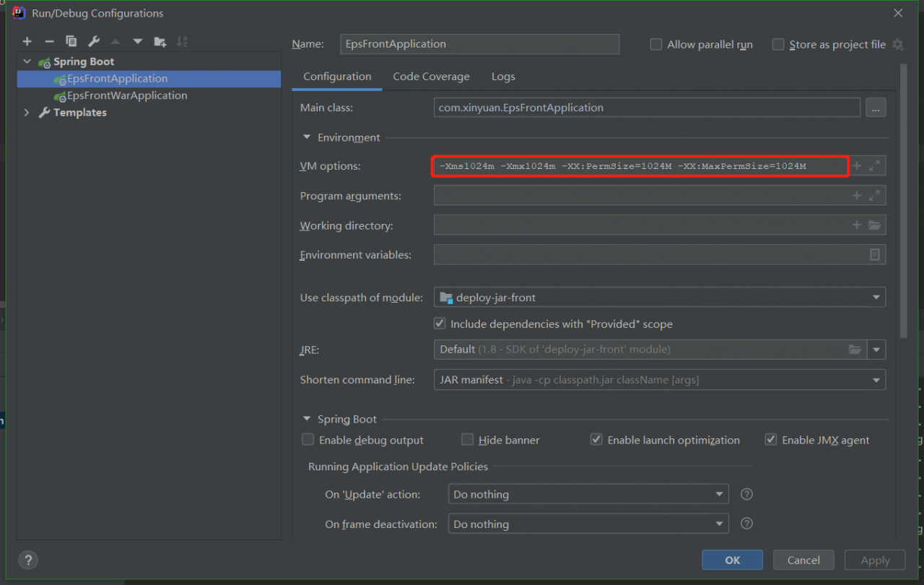This screenshot has height=585, width=924.
Task: Insert macro plus icon in Working directory
Action: pyautogui.click(x=857, y=225)
